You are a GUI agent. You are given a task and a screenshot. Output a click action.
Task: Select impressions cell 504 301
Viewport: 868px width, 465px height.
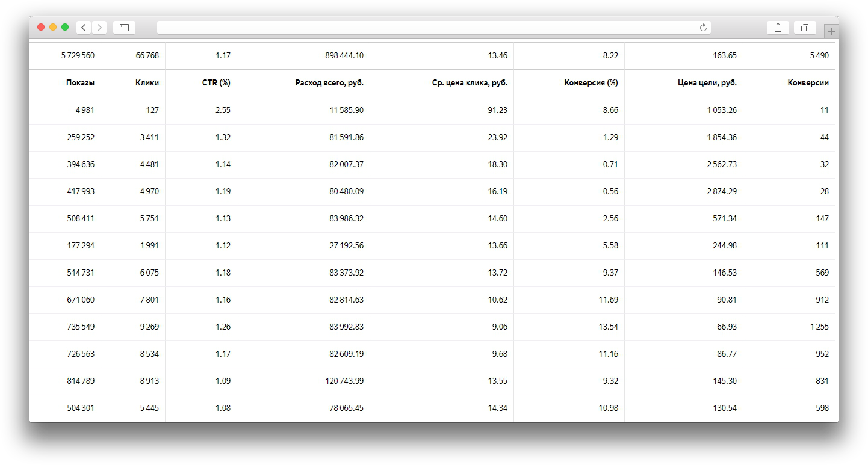[x=81, y=408]
